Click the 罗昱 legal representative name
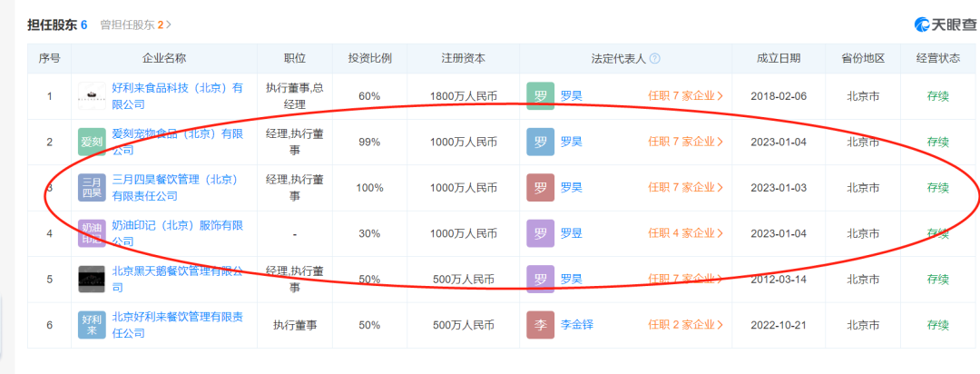This screenshot has width=980, height=374. pos(572,233)
